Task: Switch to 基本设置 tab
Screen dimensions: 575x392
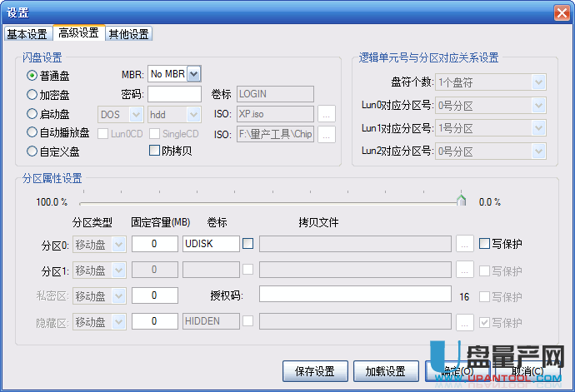Action: 27,34
